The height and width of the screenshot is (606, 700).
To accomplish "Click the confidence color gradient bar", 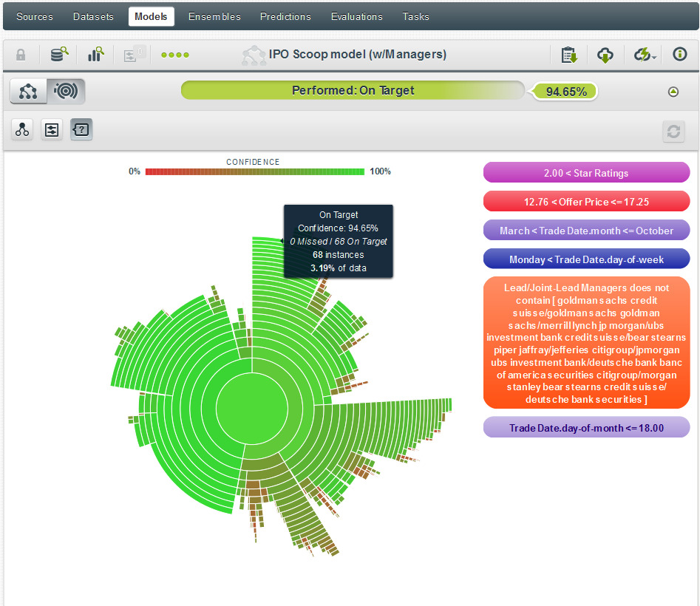I will (255, 171).
